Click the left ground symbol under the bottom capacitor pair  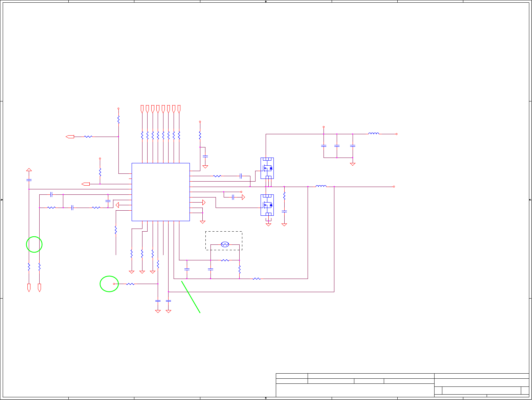pos(158,311)
